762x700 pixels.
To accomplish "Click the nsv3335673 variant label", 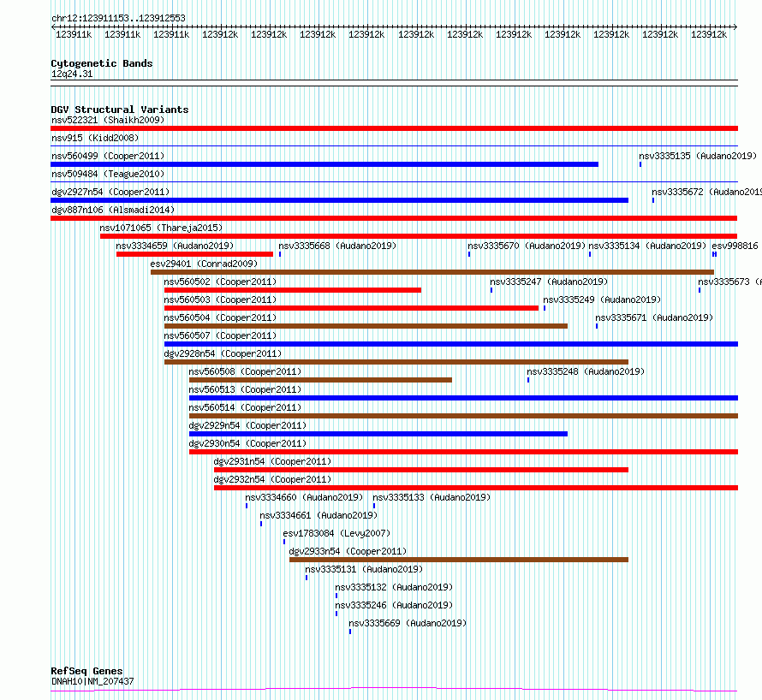I will click(x=730, y=282).
